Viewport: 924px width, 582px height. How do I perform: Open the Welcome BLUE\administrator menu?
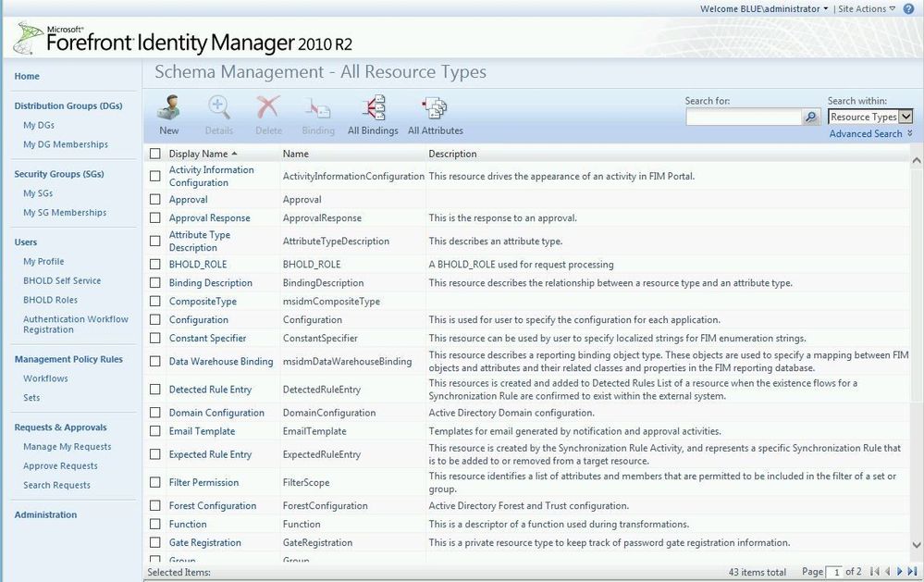(x=764, y=9)
